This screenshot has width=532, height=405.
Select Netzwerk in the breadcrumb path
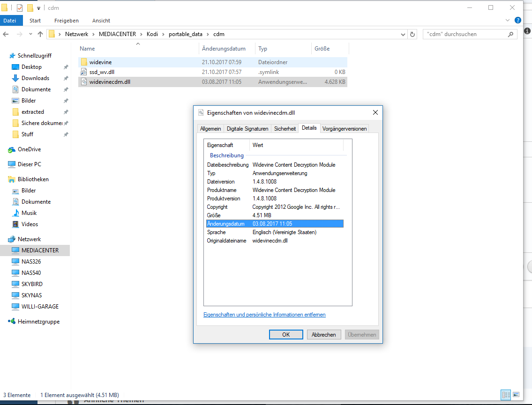pyautogui.click(x=76, y=34)
